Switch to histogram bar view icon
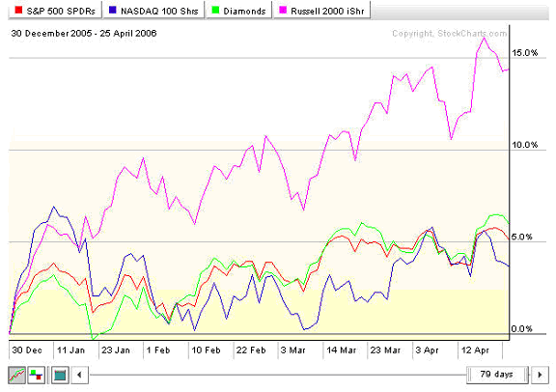 [36, 375]
